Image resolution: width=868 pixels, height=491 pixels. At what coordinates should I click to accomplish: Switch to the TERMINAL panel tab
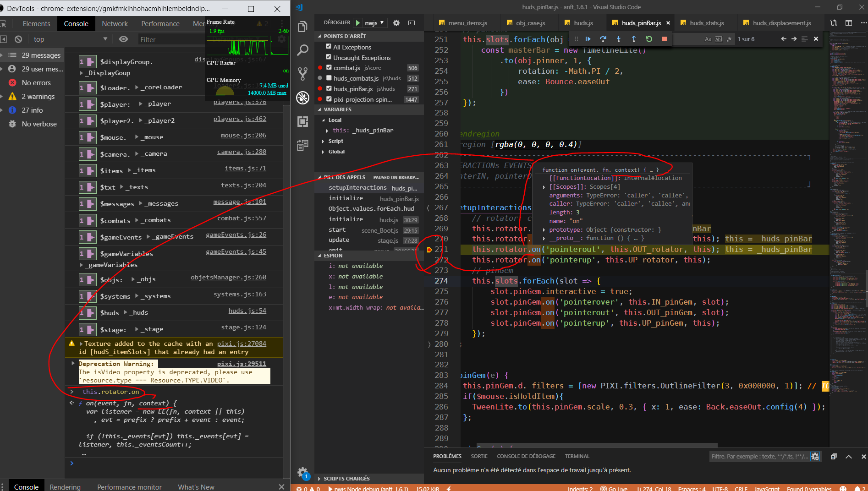pyautogui.click(x=577, y=456)
